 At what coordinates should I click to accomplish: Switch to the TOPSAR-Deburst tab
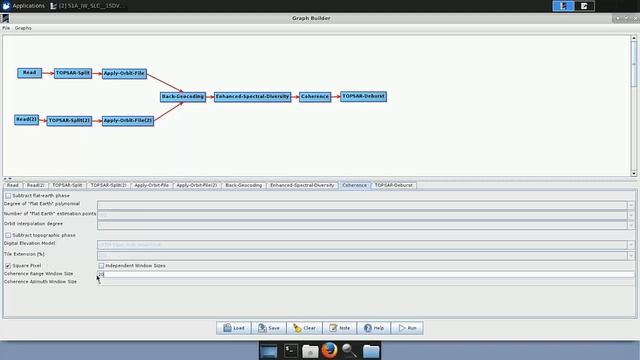click(393, 185)
